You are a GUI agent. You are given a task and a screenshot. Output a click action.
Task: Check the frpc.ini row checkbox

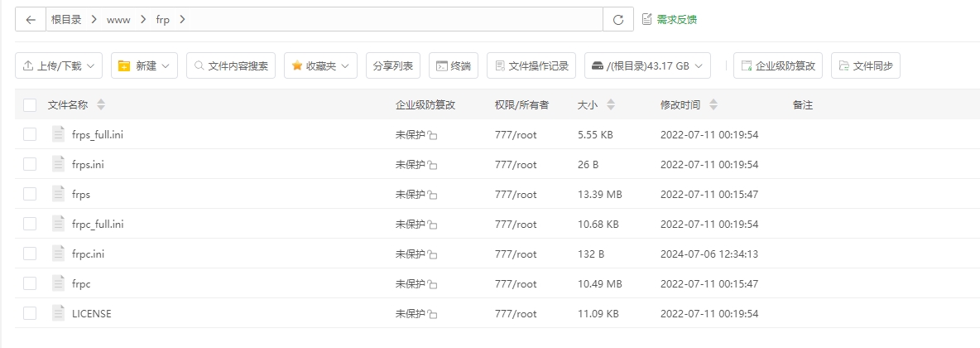click(x=29, y=254)
